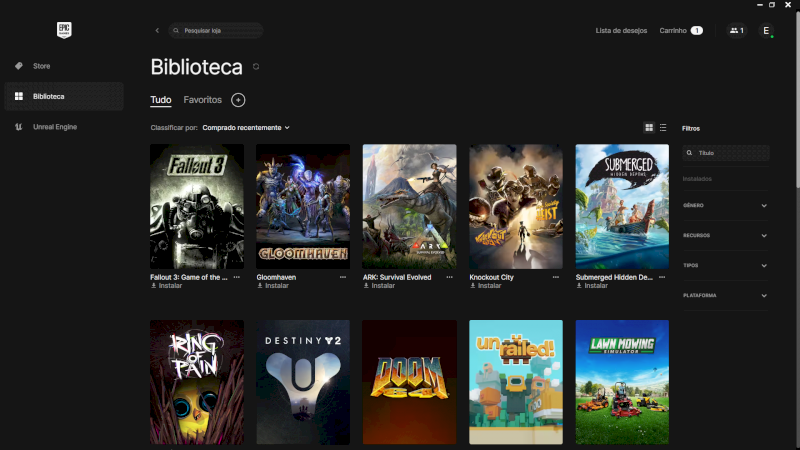Toggle the Instalados filter
This screenshot has height=450, width=800.
coord(697,179)
